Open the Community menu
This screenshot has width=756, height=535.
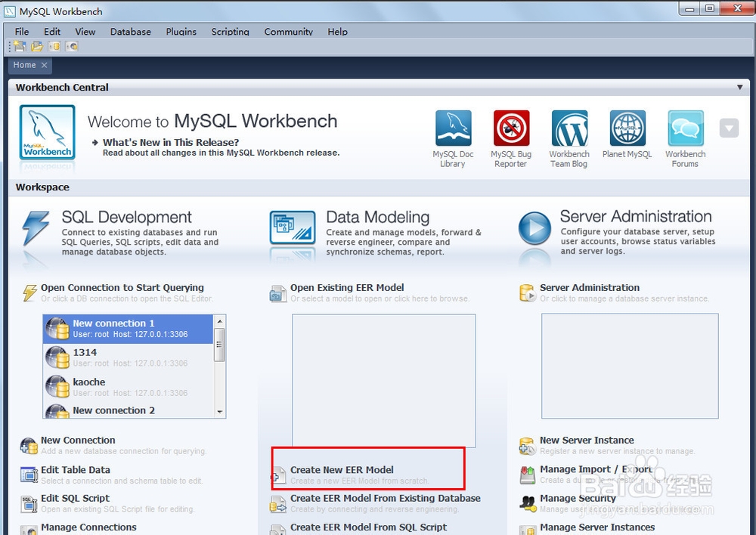(288, 31)
